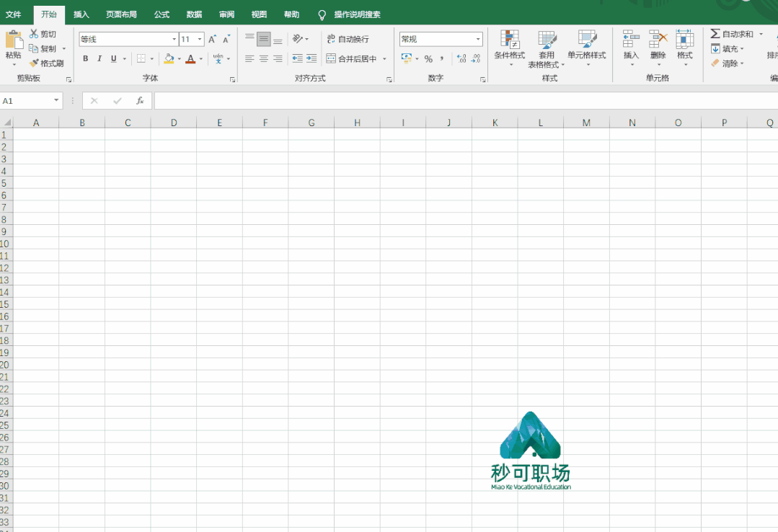The image size is (778, 532).
Task: Switch to the Review (审阅) tab
Action: [x=226, y=14]
